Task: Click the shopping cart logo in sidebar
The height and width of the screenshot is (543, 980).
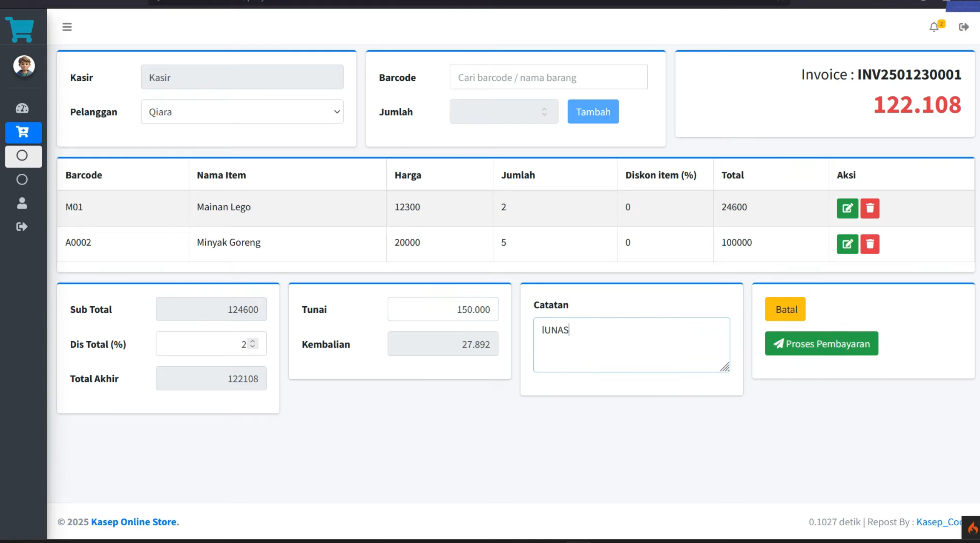Action: 20,30
